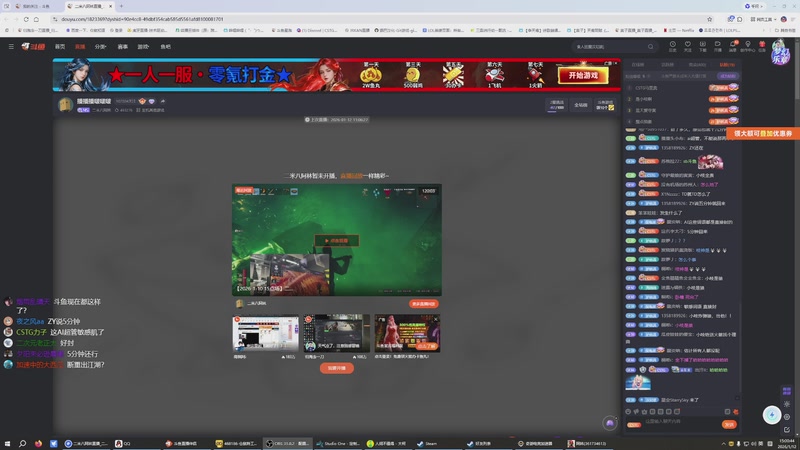800x450 pixels.
Task: Open the third recommended ad thumbnail
Action: tap(407, 333)
